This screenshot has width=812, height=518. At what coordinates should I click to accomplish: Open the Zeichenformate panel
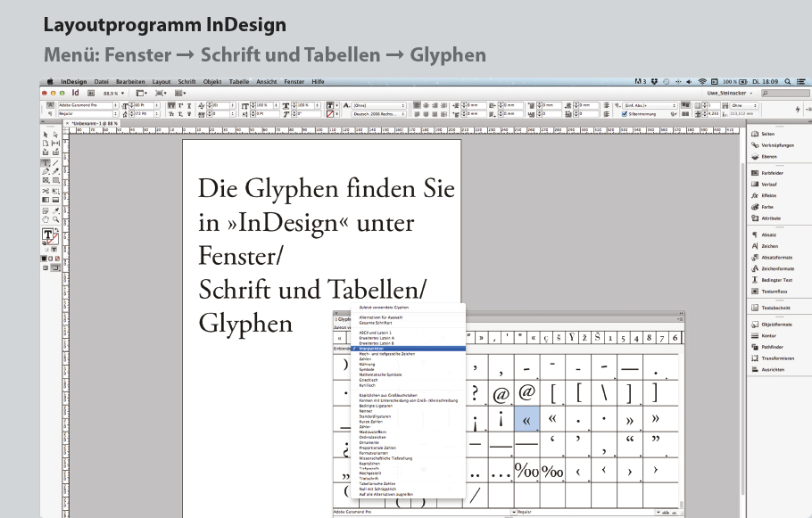coord(773,269)
